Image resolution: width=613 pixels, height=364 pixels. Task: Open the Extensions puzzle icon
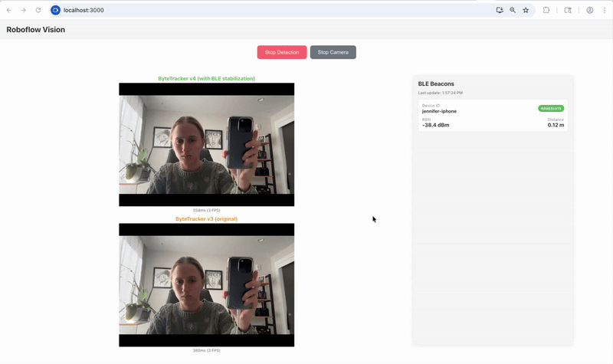pos(546,10)
